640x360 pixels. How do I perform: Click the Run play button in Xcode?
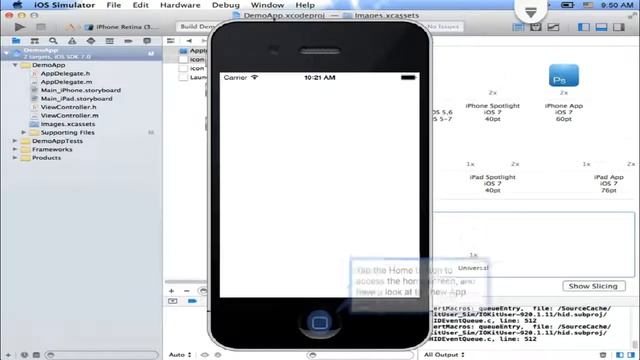click(x=19, y=27)
